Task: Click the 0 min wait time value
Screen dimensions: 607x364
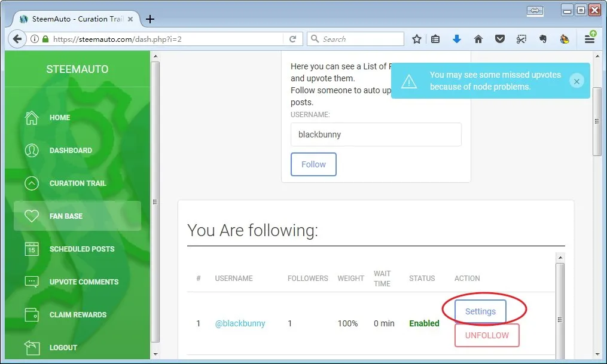Action: (x=384, y=323)
